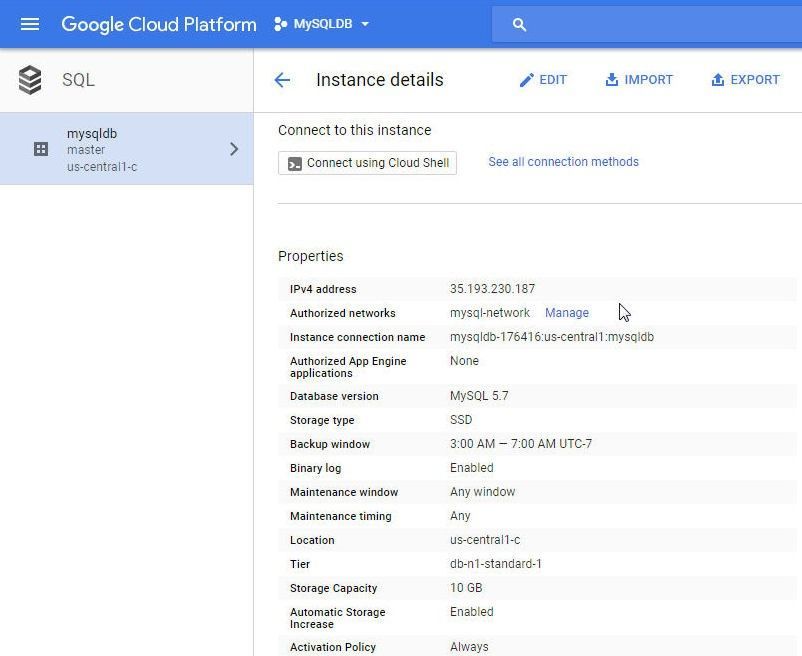Screen dimensions: 802x656
Task: Select the mysqldb instance in sidebar
Action: (126, 149)
